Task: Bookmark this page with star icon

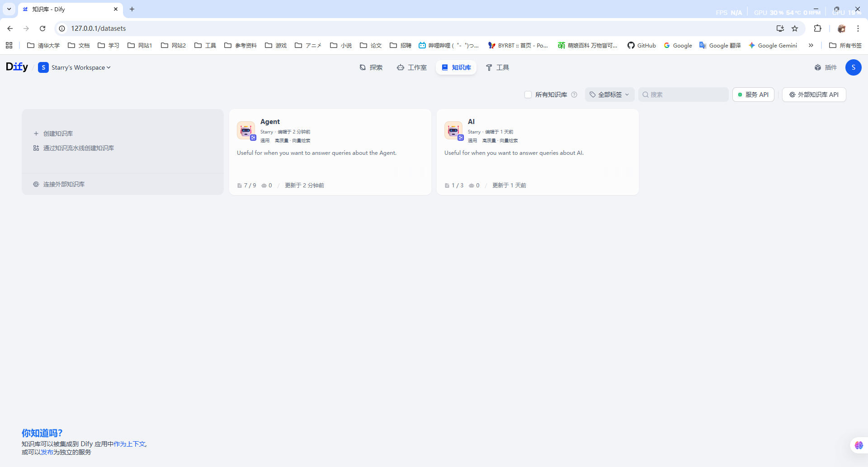Action: pos(795,29)
